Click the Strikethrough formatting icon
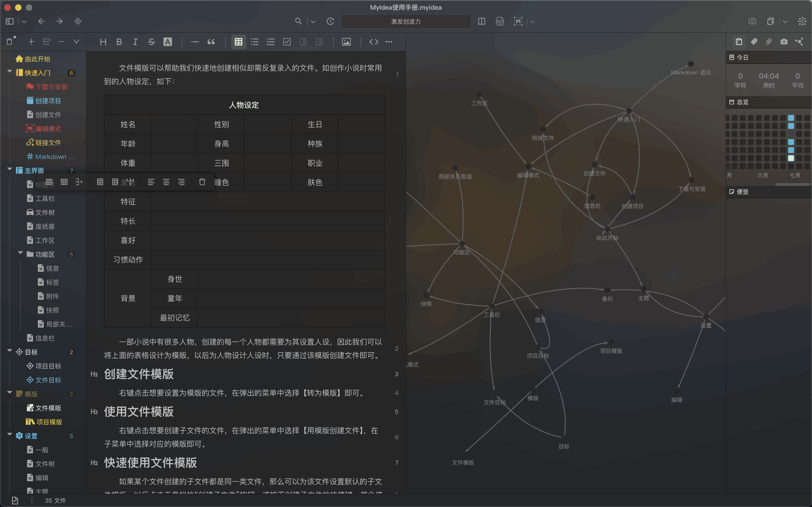The image size is (812, 507). pyautogui.click(x=151, y=42)
